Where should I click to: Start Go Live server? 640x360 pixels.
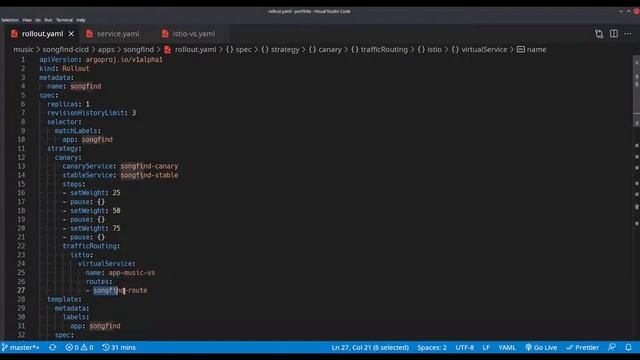point(541,347)
